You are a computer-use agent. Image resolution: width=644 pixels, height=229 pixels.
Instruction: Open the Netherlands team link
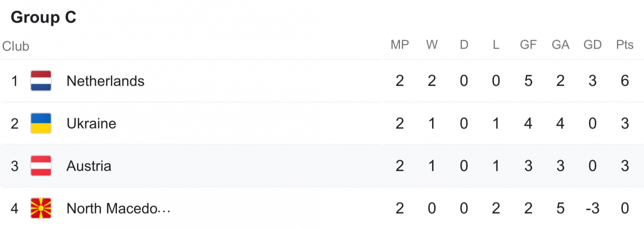pos(105,81)
